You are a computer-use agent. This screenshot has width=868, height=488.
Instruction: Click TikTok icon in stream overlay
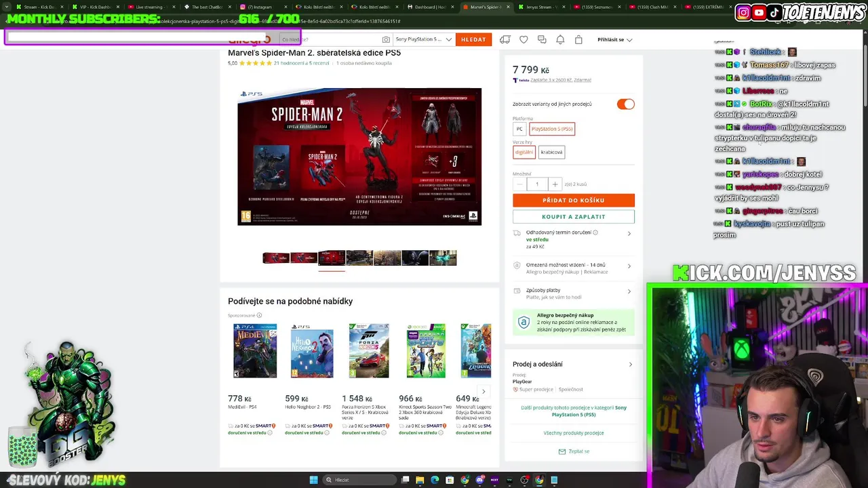(x=774, y=12)
